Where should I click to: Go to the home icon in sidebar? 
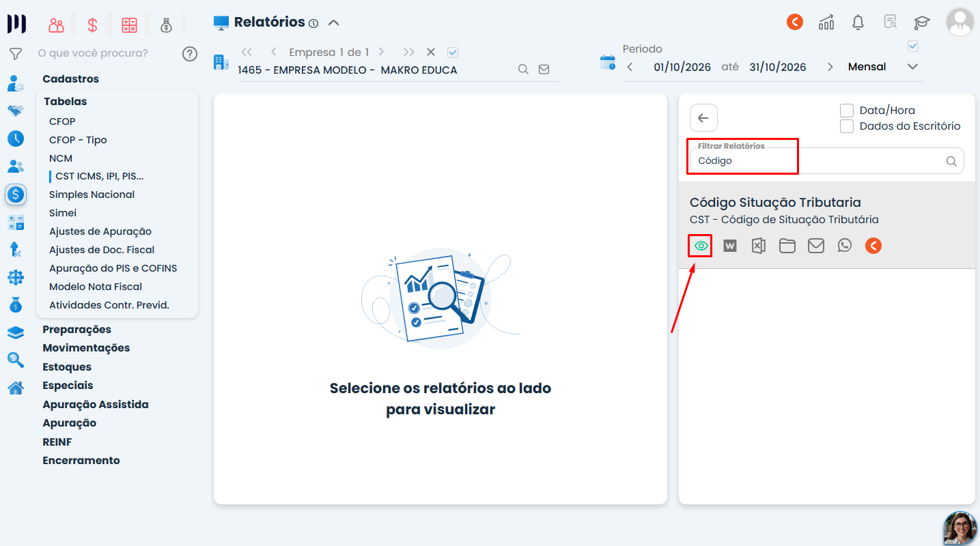(16, 388)
